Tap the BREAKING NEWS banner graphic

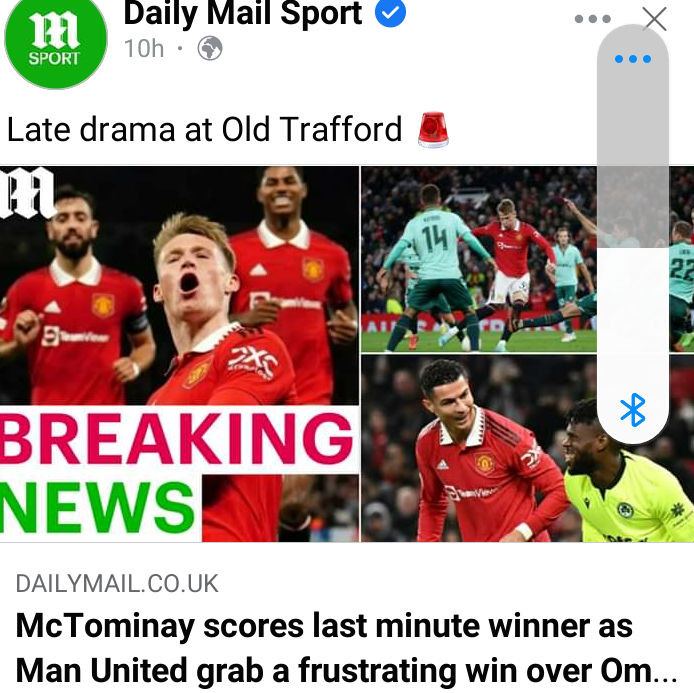[177, 473]
